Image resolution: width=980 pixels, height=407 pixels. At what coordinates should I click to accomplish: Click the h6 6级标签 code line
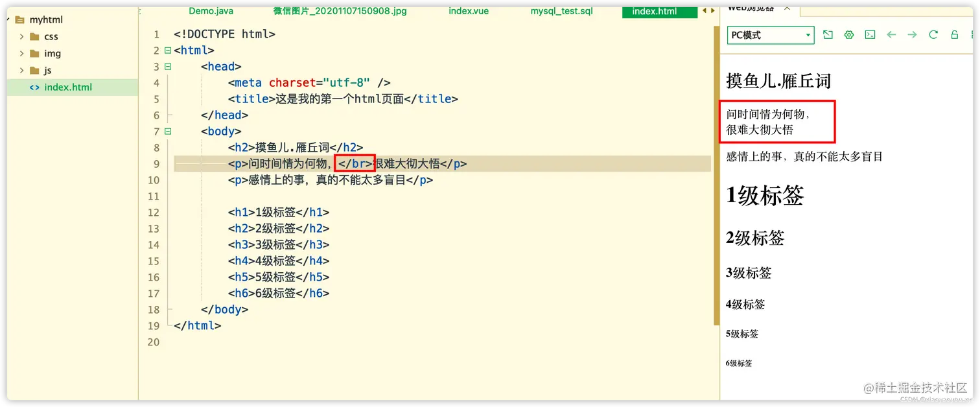279,294
